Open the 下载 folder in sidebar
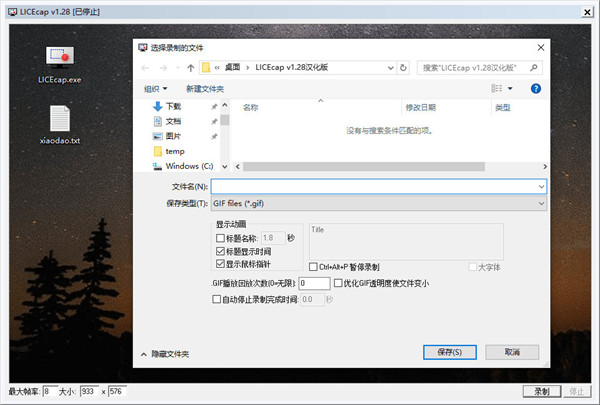This screenshot has height=405, width=600. (173, 106)
